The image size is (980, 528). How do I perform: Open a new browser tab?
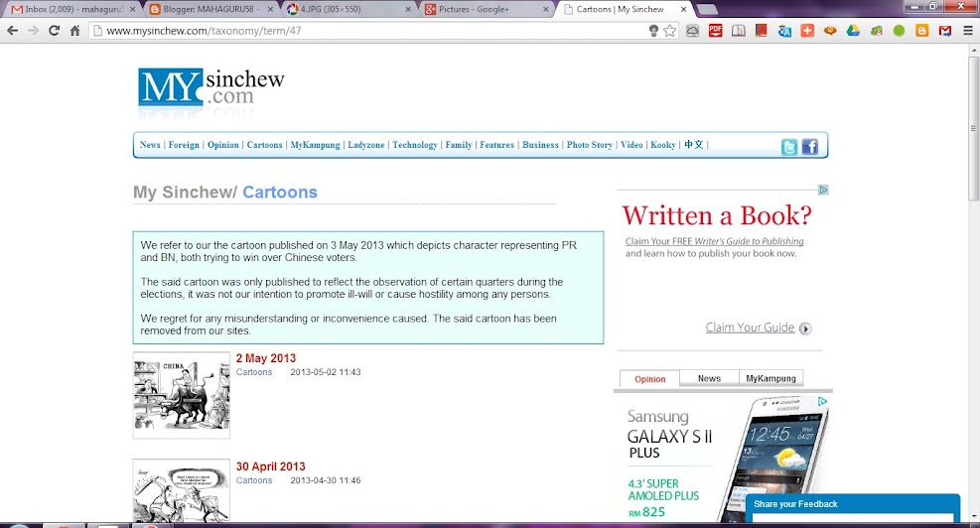point(707,9)
